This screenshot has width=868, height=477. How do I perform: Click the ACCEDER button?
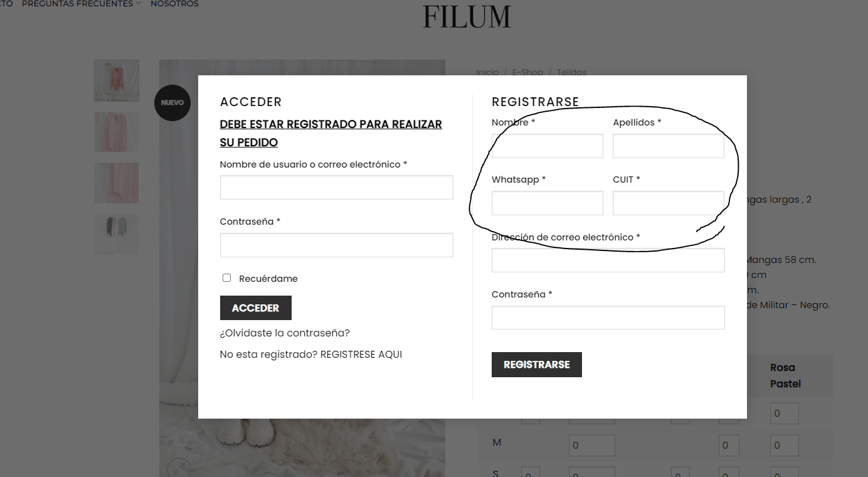click(255, 308)
